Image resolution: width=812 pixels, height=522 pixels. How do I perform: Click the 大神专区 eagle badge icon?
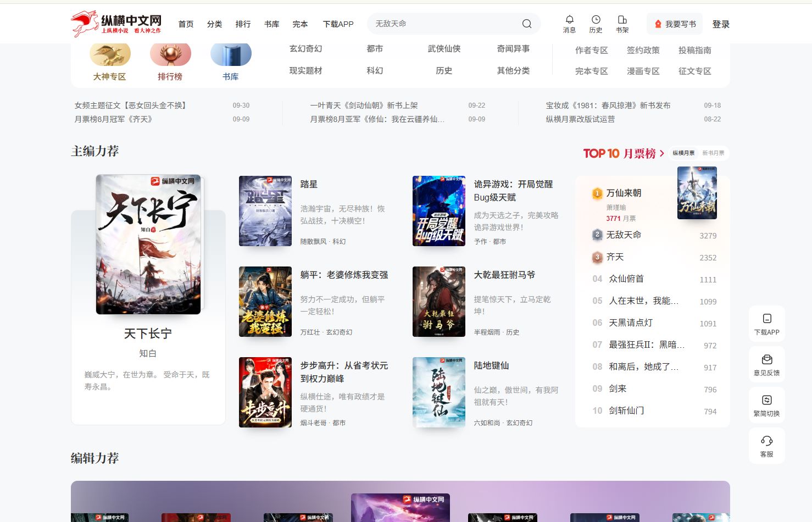click(x=110, y=55)
